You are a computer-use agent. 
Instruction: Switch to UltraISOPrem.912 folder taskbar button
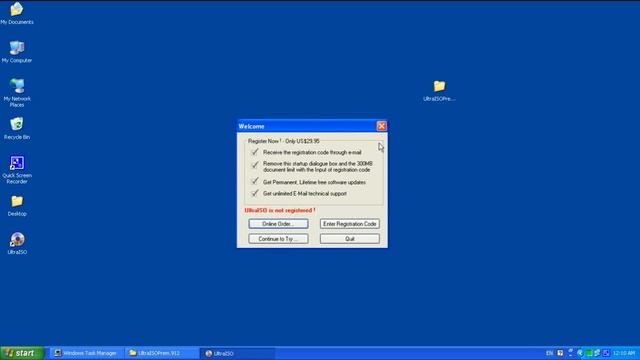161,353
